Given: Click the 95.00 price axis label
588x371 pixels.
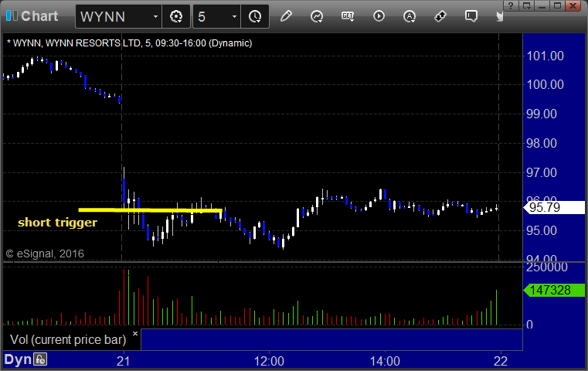Looking at the screenshot, I should click(x=542, y=230).
